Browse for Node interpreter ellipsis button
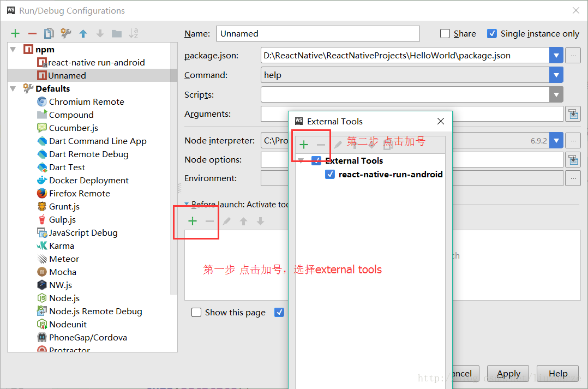Screen dimensions: 588x389 click(x=573, y=141)
